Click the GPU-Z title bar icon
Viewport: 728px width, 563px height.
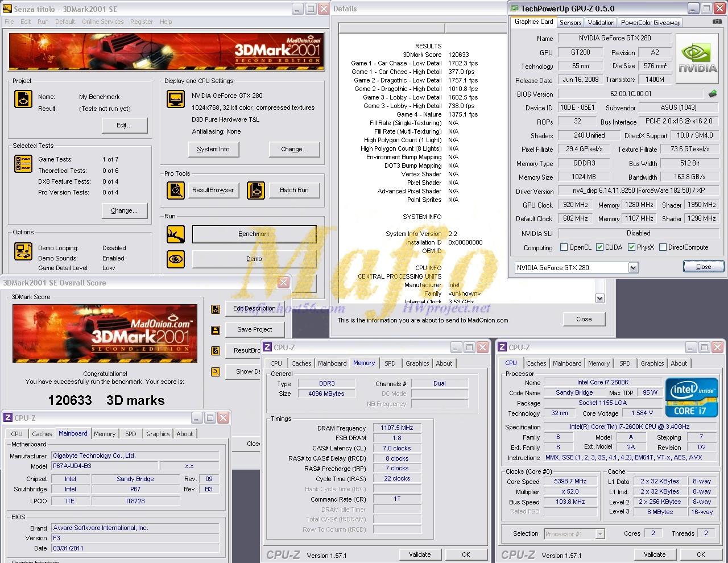(515, 9)
